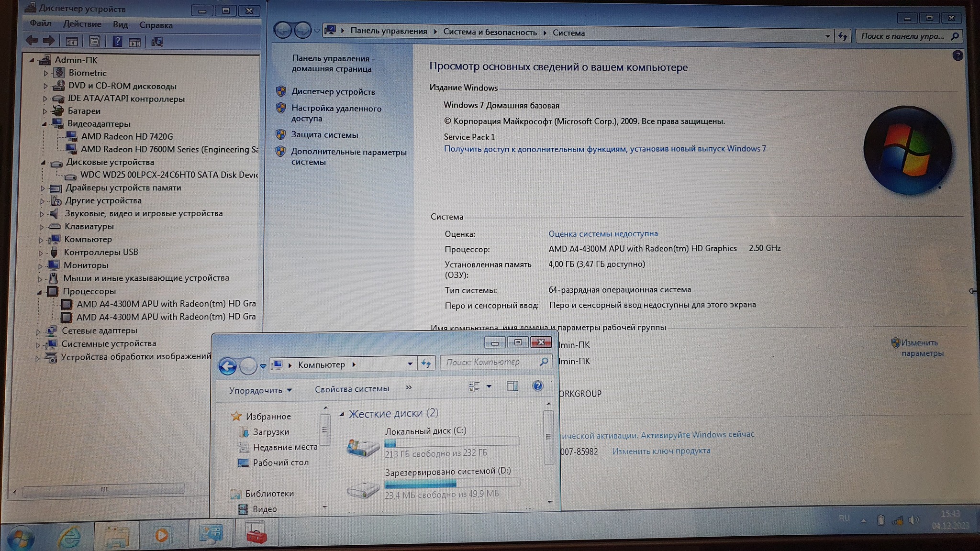Open the Действие menu

pyautogui.click(x=82, y=24)
